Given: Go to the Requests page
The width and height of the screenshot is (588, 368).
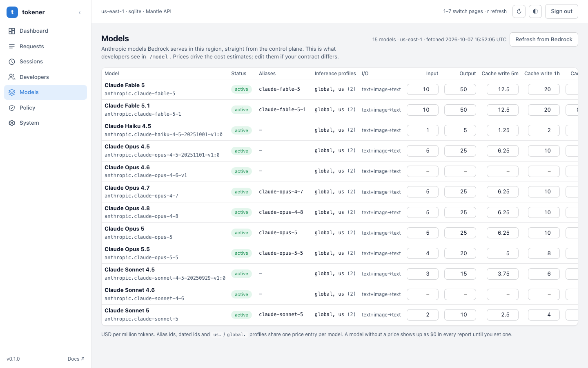Looking at the screenshot, I should (x=45, y=46).
